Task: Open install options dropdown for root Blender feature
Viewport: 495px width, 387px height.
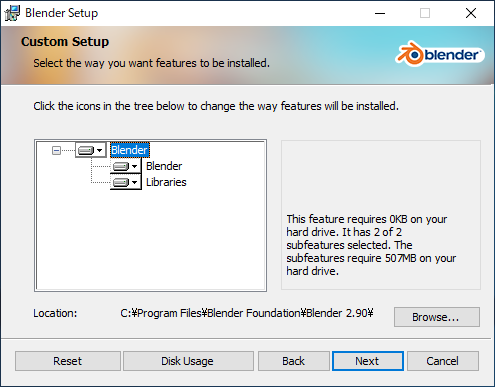Action: [x=91, y=150]
